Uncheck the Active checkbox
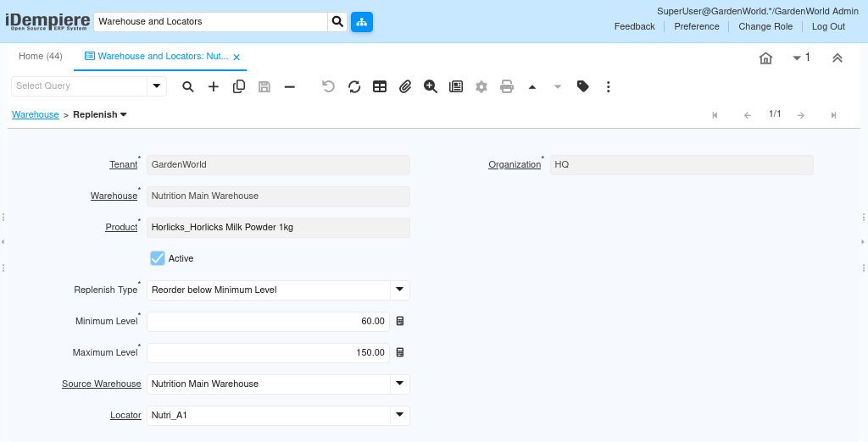This screenshot has height=442, width=868. click(158, 258)
